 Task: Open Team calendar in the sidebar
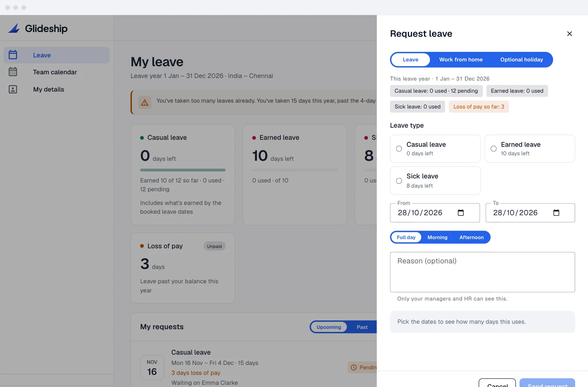tap(57, 72)
